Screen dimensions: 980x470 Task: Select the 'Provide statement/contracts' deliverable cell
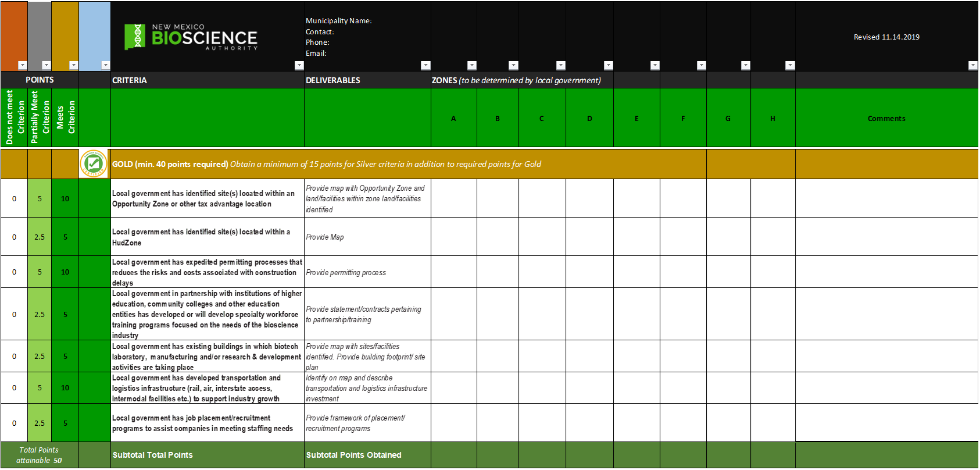[x=367, y=314]
